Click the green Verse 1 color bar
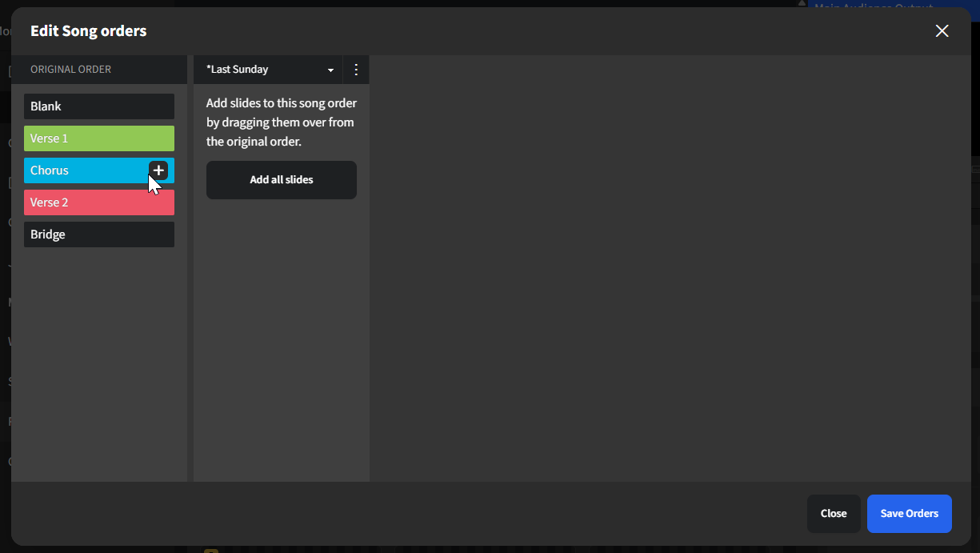Viewport: 980px width, 553px height. (98, 138)
